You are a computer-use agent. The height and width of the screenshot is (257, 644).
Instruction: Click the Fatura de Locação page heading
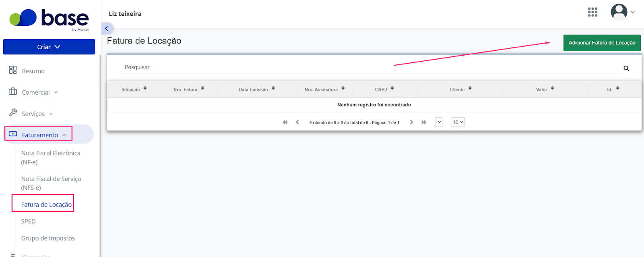pyautogui.click(x=144, y=41)
